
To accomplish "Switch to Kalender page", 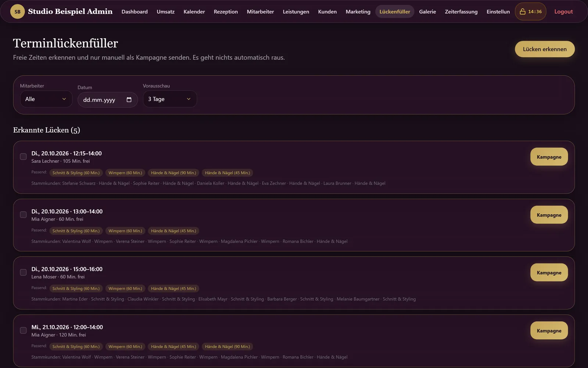I will pos(194,12).
